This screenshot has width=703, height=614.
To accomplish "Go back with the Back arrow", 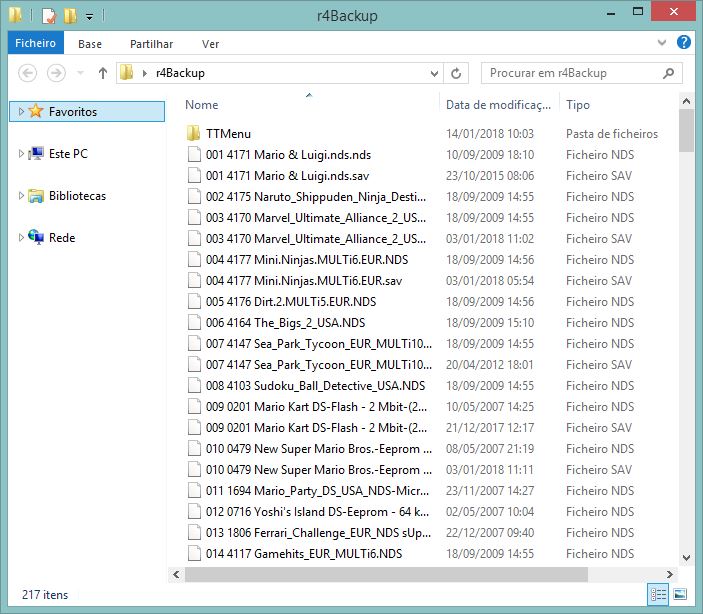I will point(27,73).
